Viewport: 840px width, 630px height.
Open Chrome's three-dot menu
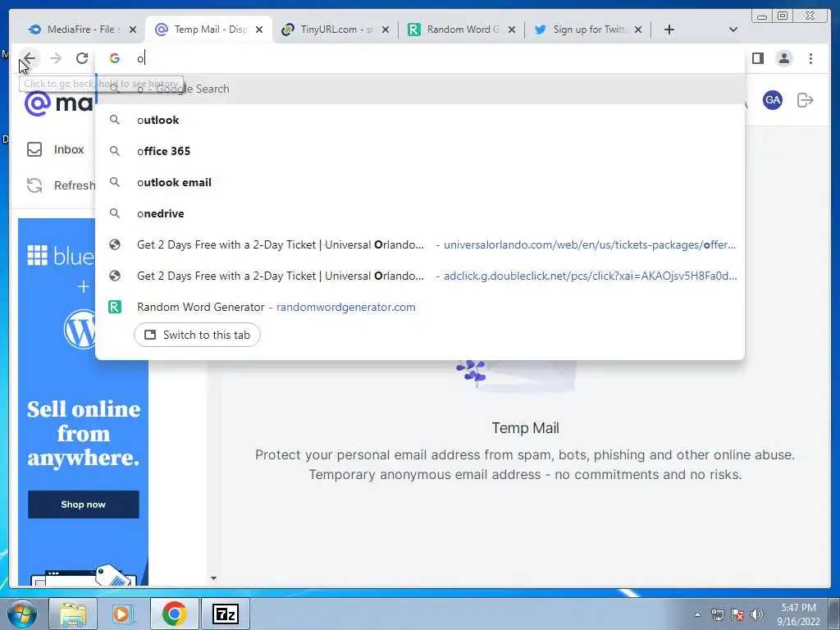tap(810, 58)
